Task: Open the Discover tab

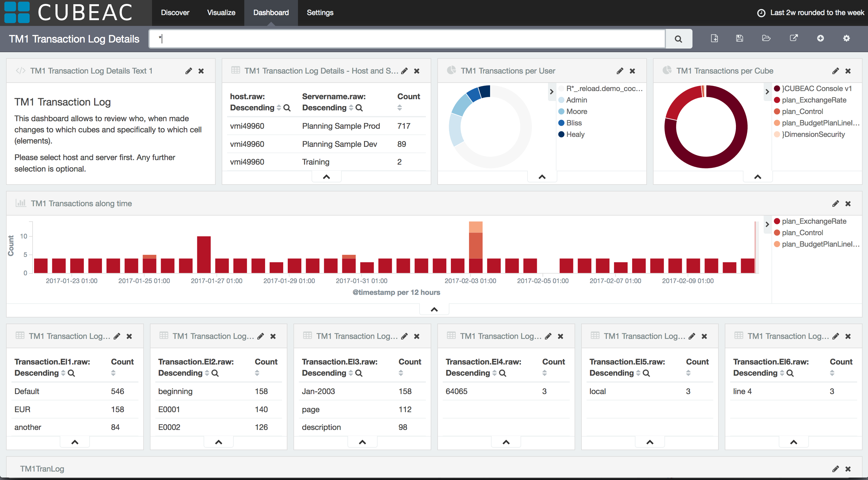Action: tap(175, 13)
